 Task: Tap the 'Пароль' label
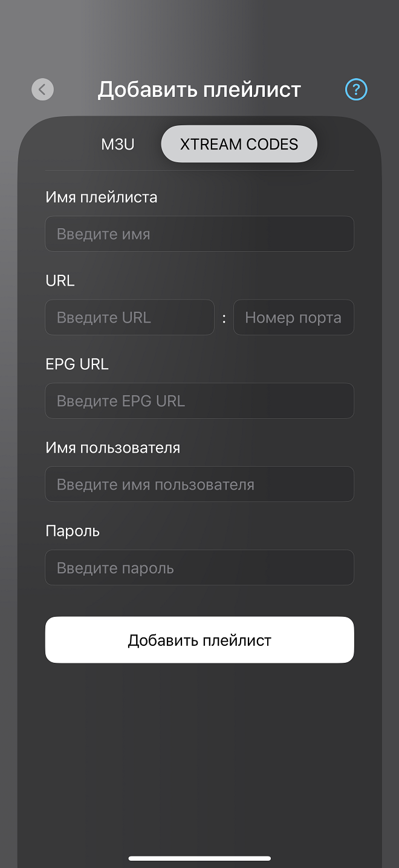pyautogui.click(x=73, y=531)
